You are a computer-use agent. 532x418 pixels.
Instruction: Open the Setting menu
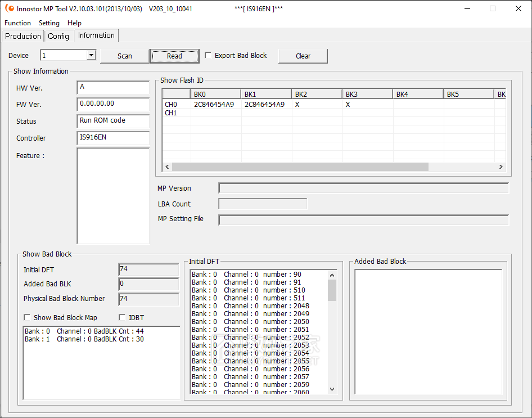[49, 23]
